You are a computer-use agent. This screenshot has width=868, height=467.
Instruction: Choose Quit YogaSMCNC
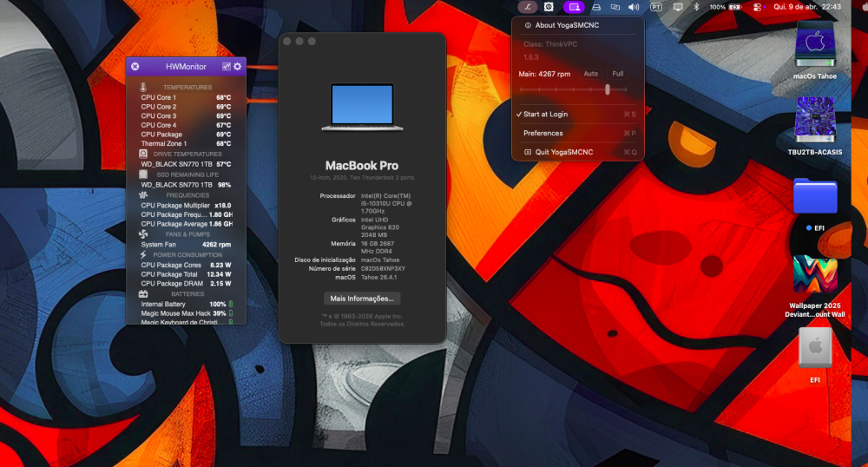click(578, 152)
